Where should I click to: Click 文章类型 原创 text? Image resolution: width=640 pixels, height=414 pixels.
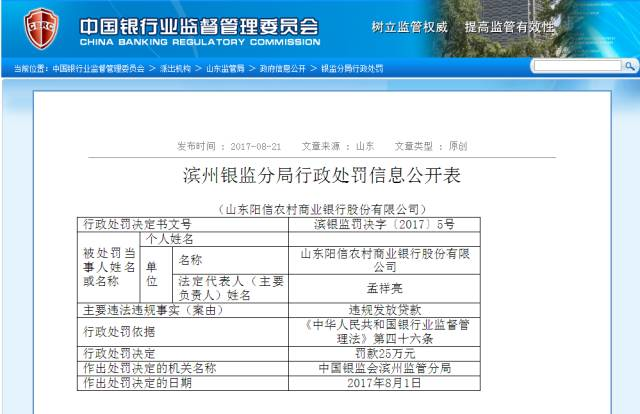point(431,146)
